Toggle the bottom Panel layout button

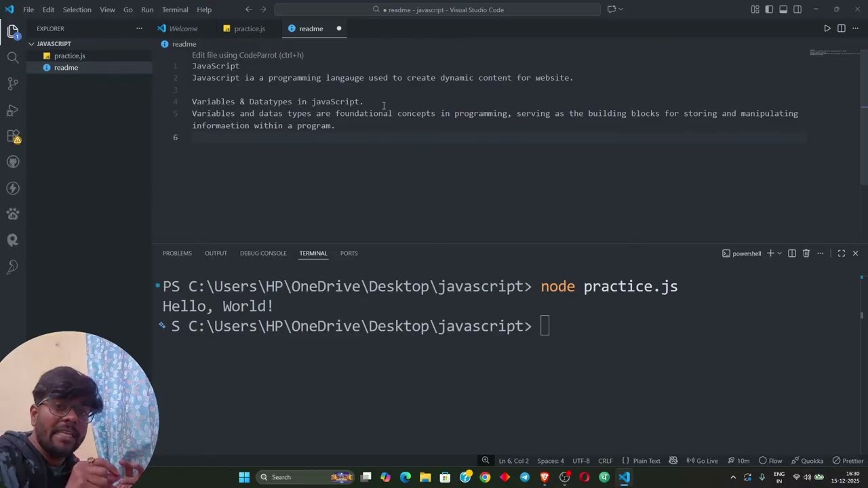point(783,9)
